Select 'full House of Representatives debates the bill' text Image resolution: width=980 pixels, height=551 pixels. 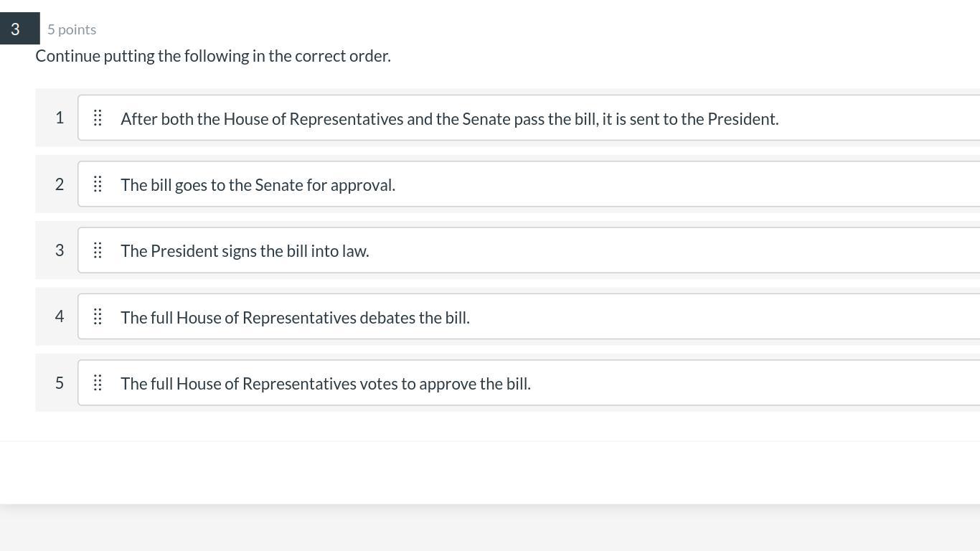tap(295, 318)
